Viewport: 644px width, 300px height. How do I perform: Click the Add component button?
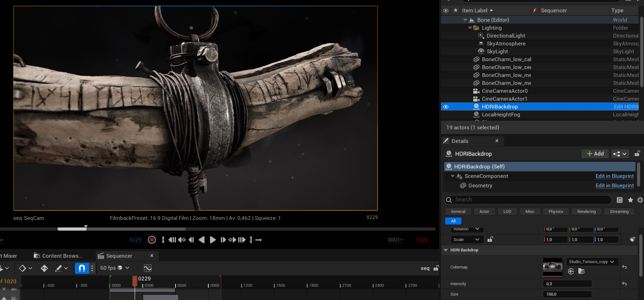595,154
